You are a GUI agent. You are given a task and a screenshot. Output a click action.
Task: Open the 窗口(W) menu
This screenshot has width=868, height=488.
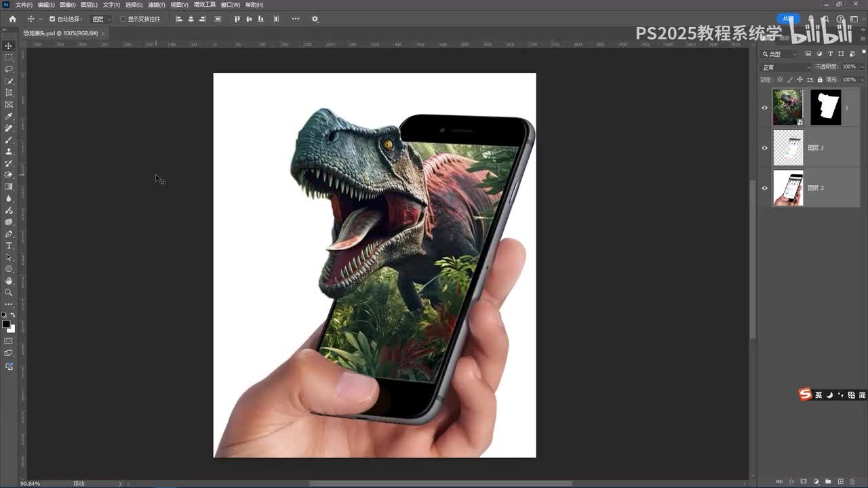231,5
